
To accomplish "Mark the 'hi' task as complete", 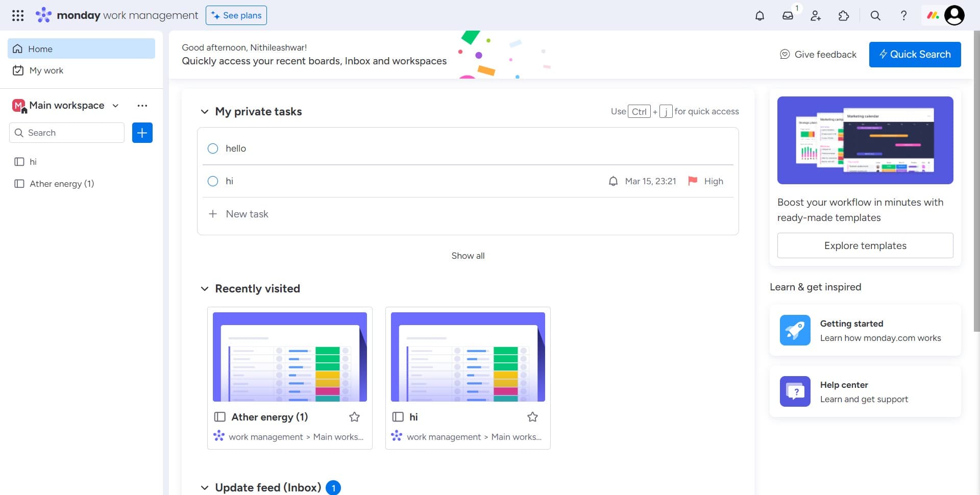I will 213,181.
